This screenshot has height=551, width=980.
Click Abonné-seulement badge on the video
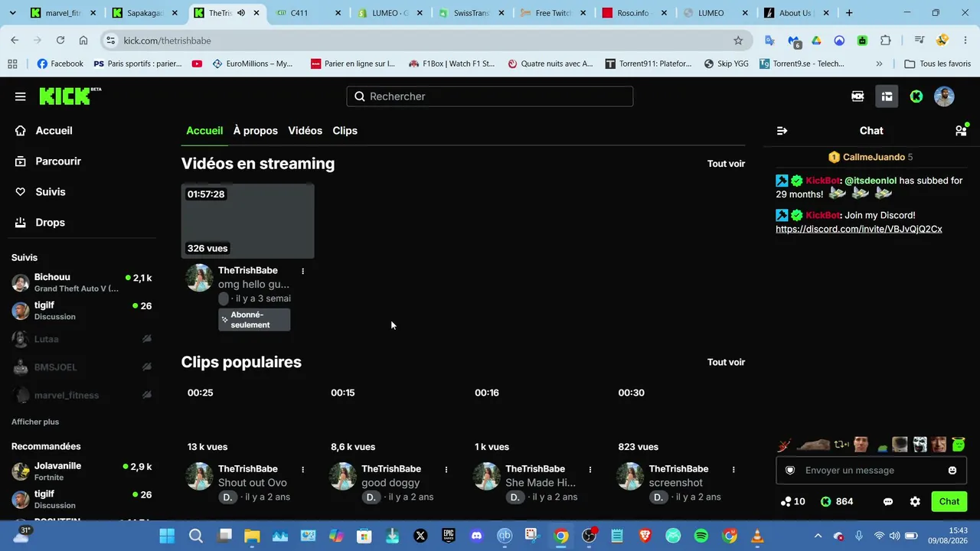point(254,320)
